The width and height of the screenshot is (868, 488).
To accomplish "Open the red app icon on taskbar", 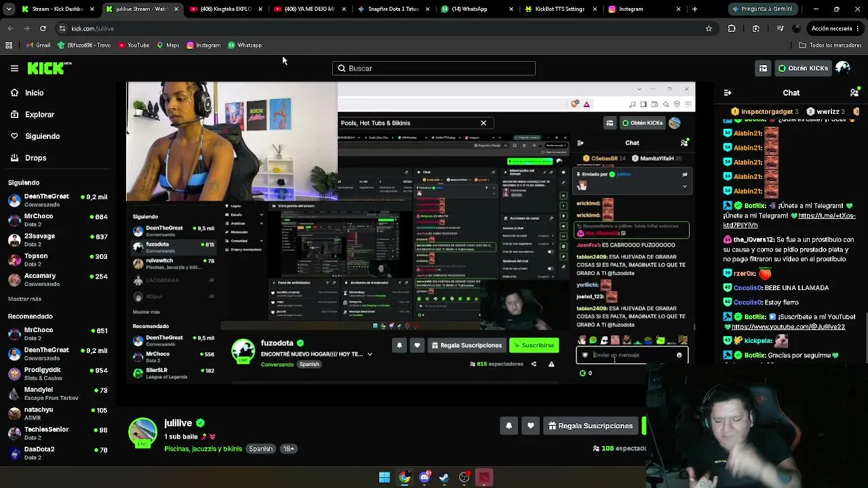I will click(x=484, y=477).
